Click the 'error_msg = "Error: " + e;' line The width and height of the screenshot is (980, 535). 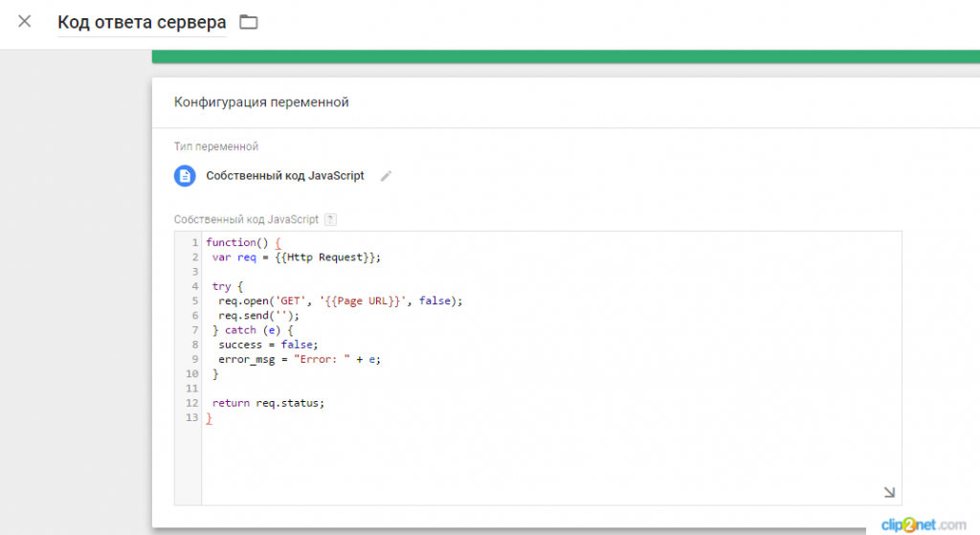tap(300, 359)
